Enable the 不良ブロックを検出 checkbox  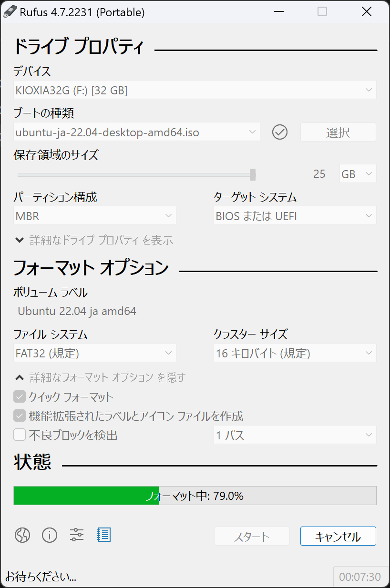pyautogui.click(x=20, y=435)
